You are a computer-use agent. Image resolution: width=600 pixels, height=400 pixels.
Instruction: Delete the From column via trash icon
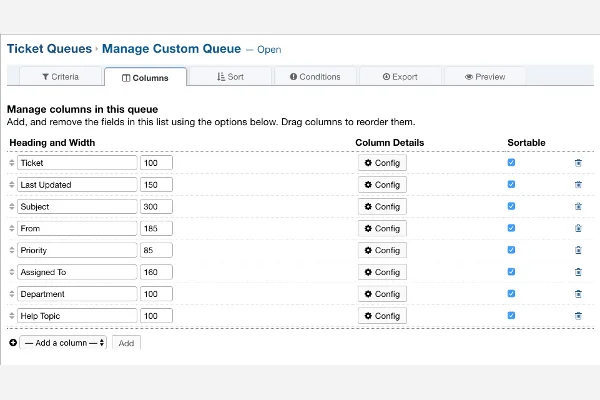tap(578, 229)
